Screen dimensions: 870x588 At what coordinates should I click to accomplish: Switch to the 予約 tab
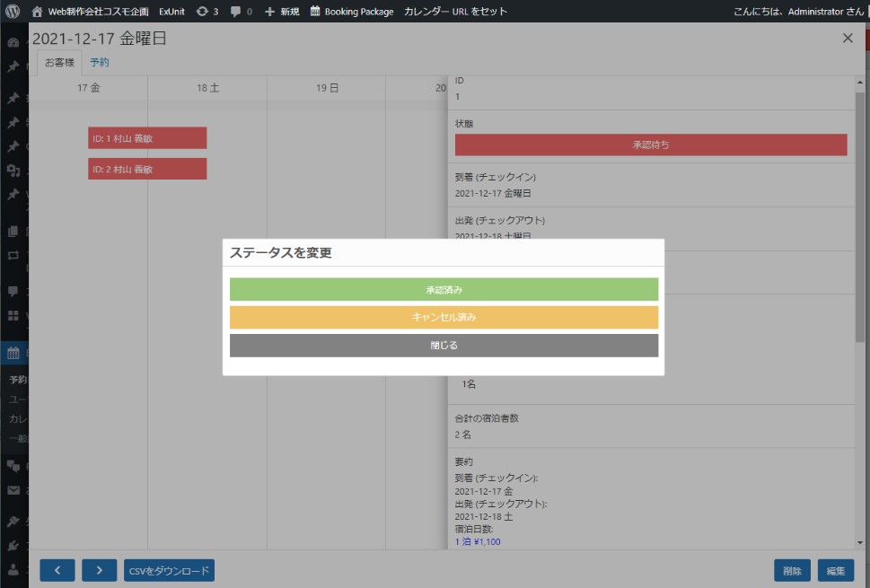100,63
